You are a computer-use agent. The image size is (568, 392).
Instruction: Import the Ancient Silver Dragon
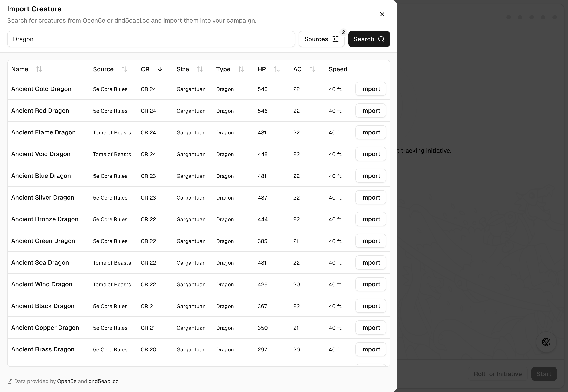tap(370, 198)
